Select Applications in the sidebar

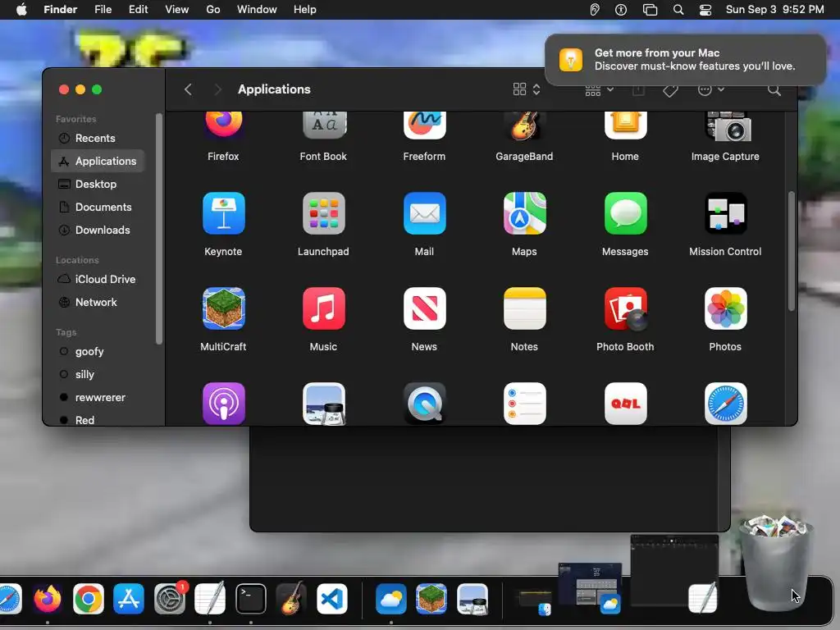pos(98,161)
